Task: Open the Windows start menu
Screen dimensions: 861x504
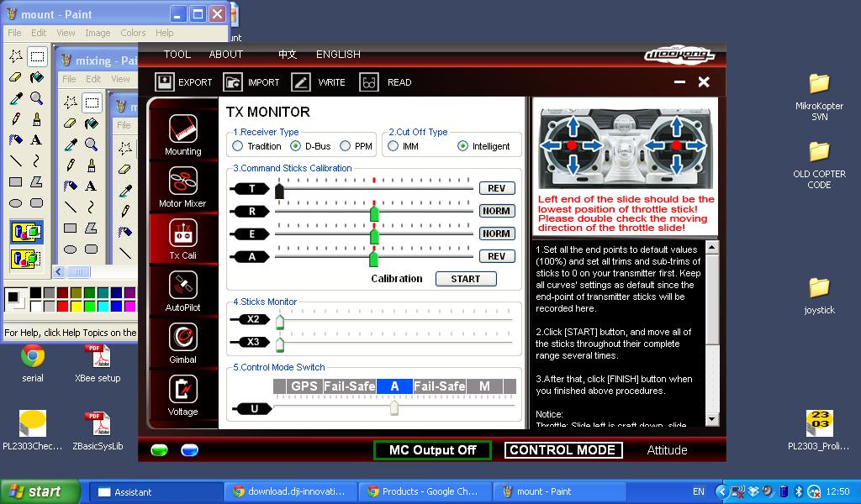Action: tap(40, 491)
